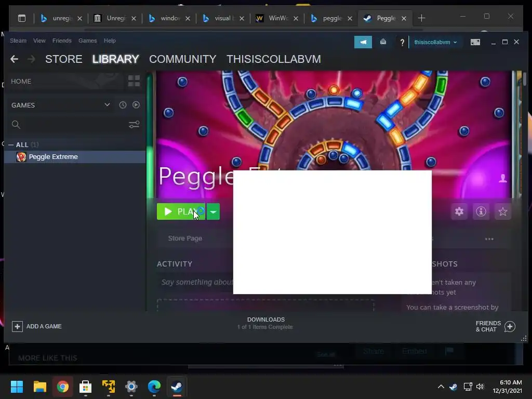Show hidden system tray icons
Image resolution: width=532 pixels, height=399 pixels.
pyautogui.click(x=441, y=387)
